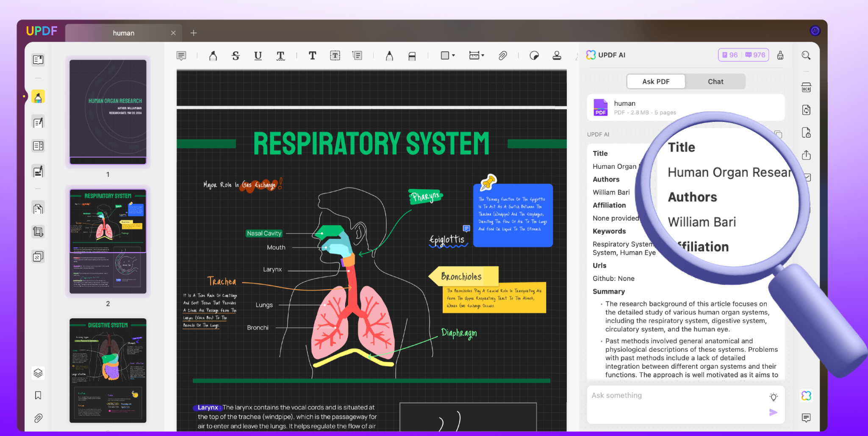
Task: Open the bookmarks panel icon
Action: pos(38,395)
